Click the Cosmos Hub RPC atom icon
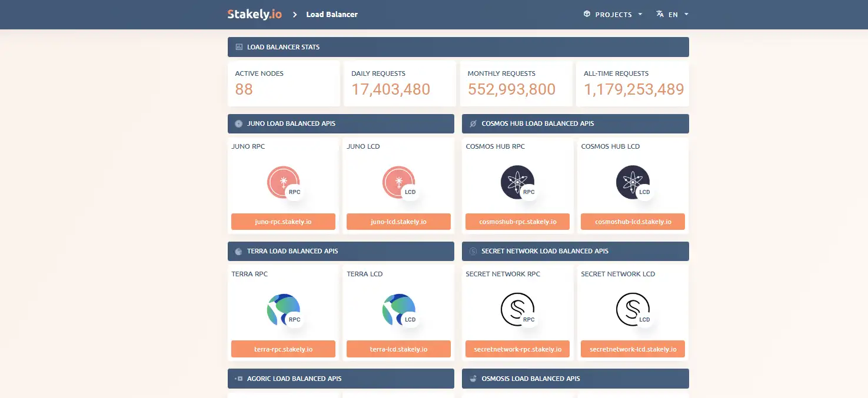 pyautogui.click(x=517, y=182)
